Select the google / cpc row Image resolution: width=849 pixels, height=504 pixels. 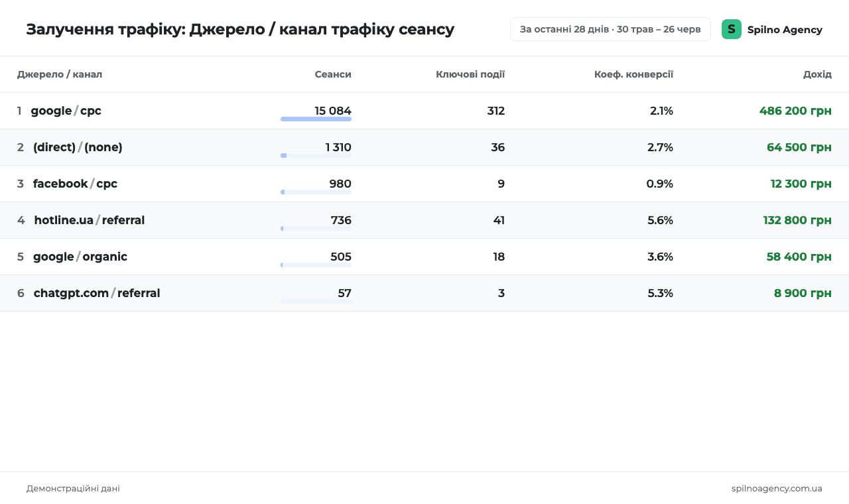tap(424, 111)
